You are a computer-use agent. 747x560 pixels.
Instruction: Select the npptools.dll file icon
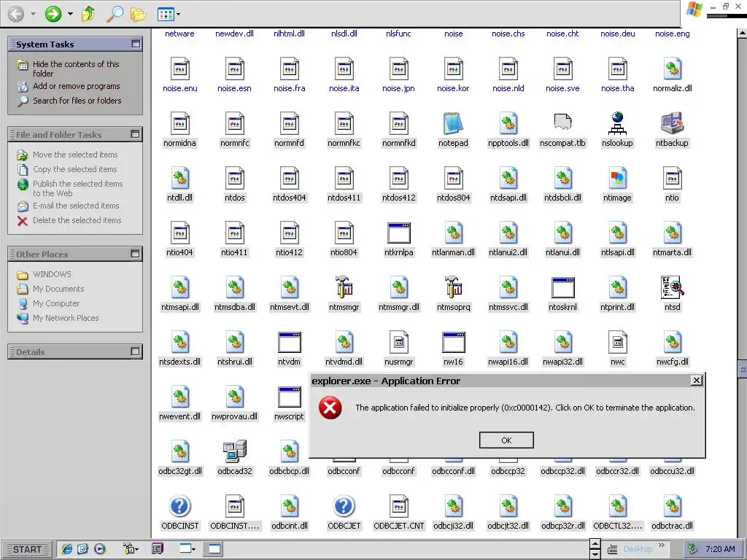[508, 123]
